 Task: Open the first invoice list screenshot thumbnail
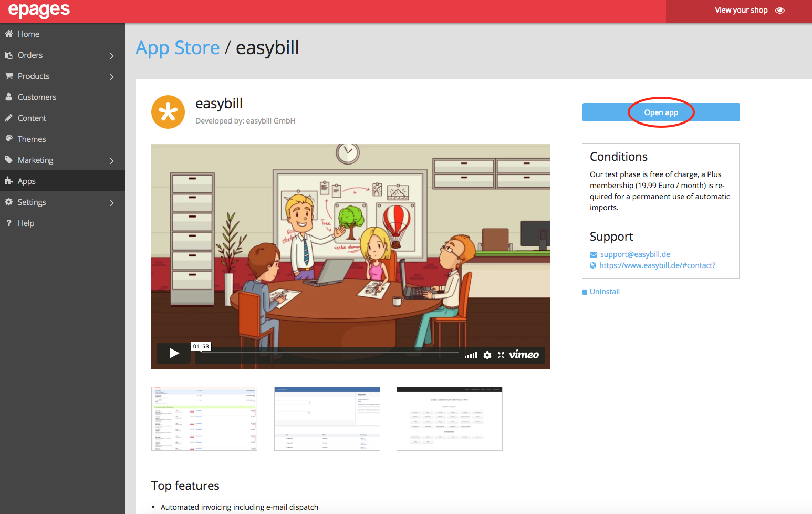point(204,419)
